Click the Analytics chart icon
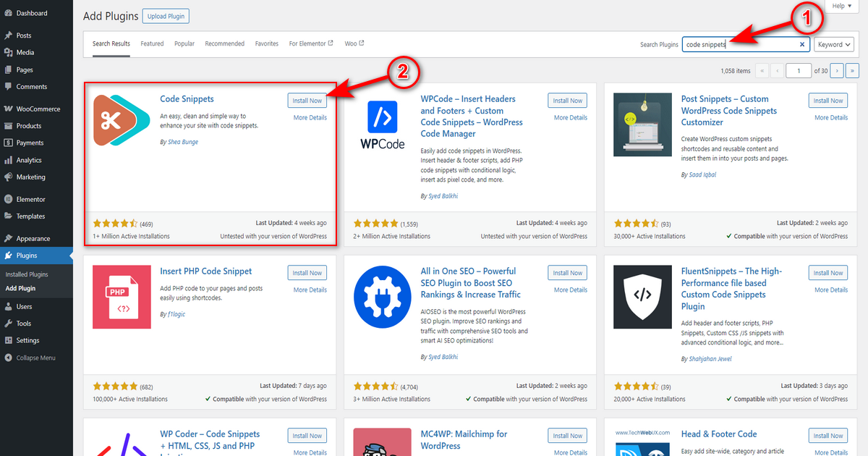 (x=8, y=160)
